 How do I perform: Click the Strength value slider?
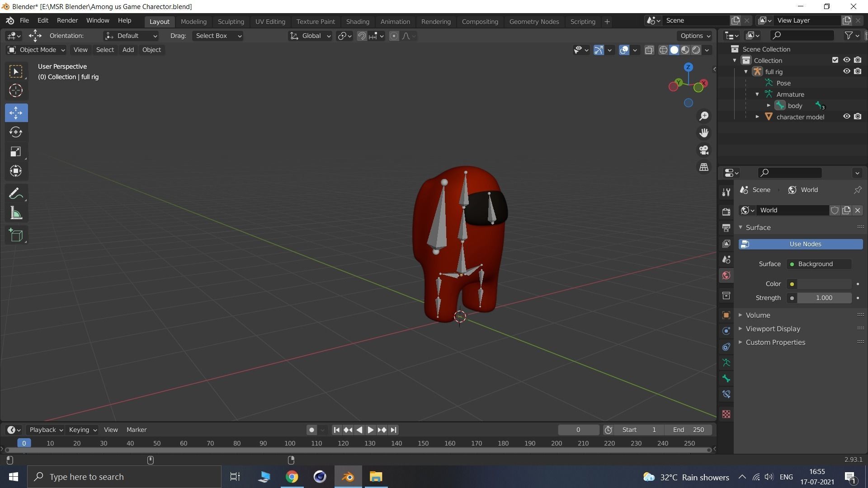click(x=824, y=298)
